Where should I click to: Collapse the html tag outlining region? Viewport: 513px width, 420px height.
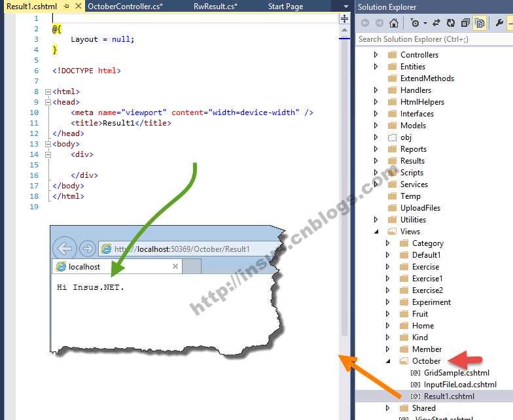48,92
